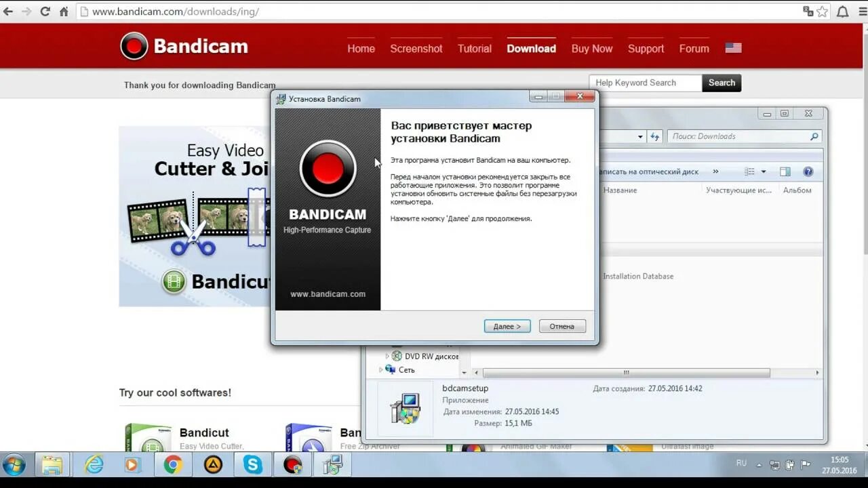868x488 pixels.
Task: Switch to the Download menu tab
Action: click(x=531, y=48)
